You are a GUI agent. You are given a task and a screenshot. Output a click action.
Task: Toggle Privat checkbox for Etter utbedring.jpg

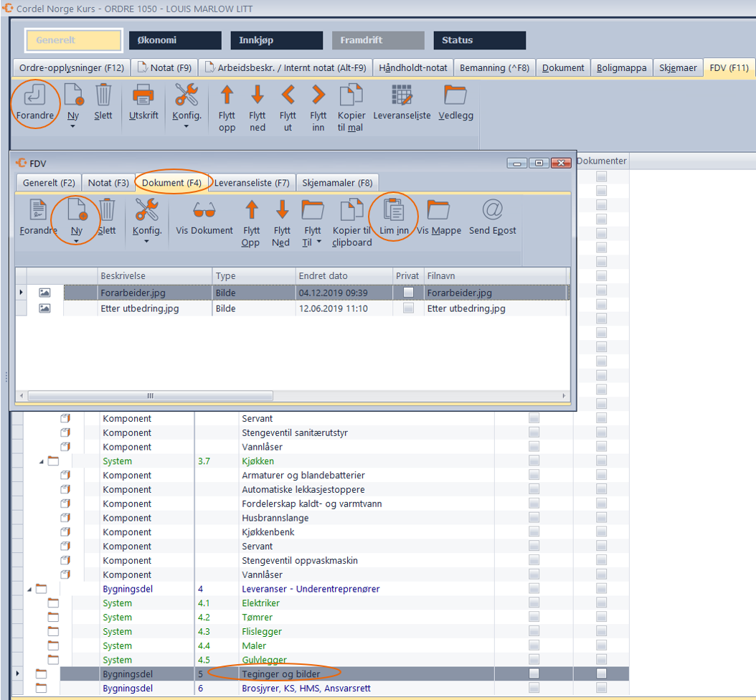pyautogui.click(x=408, y=308)
